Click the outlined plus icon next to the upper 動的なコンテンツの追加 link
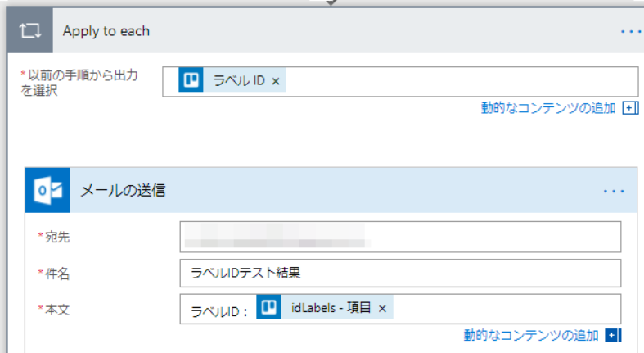This screenshot has height=353, width=644. click(x=630, y=108)
